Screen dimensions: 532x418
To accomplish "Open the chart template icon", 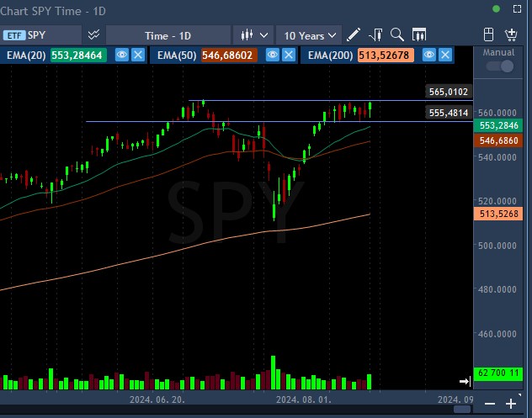I will coord(419,34).
